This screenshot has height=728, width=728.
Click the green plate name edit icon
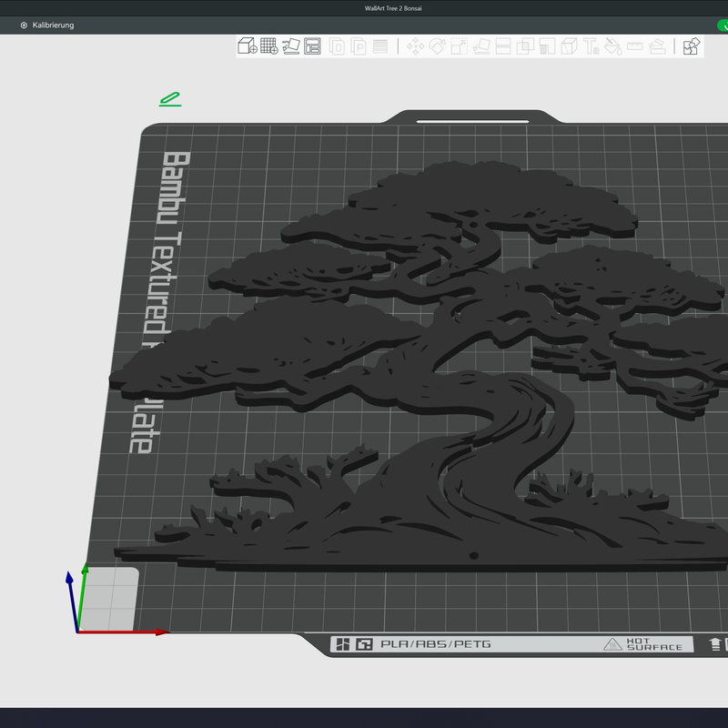click(170, 99)
